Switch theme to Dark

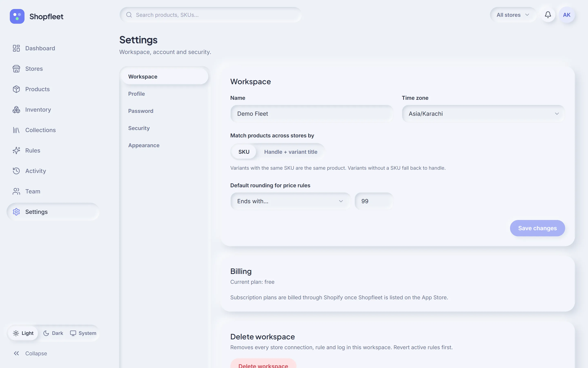click(53, 333)
